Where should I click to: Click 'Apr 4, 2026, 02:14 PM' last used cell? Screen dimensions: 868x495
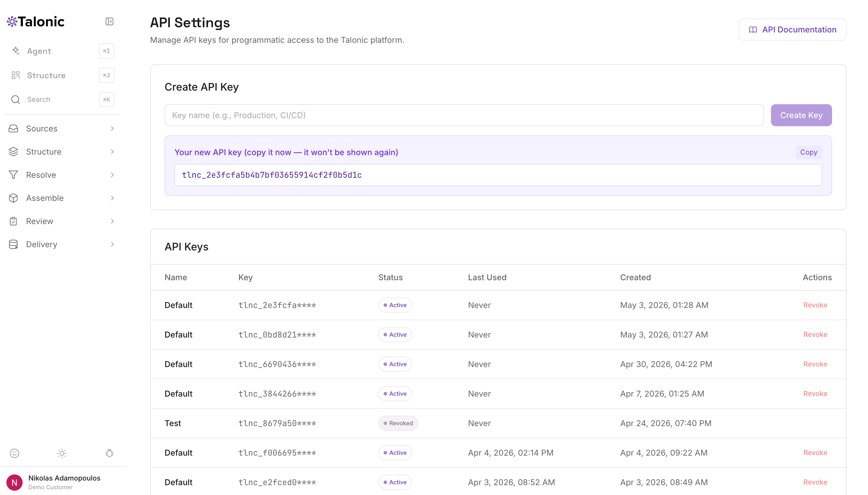[x=510, y=452]
